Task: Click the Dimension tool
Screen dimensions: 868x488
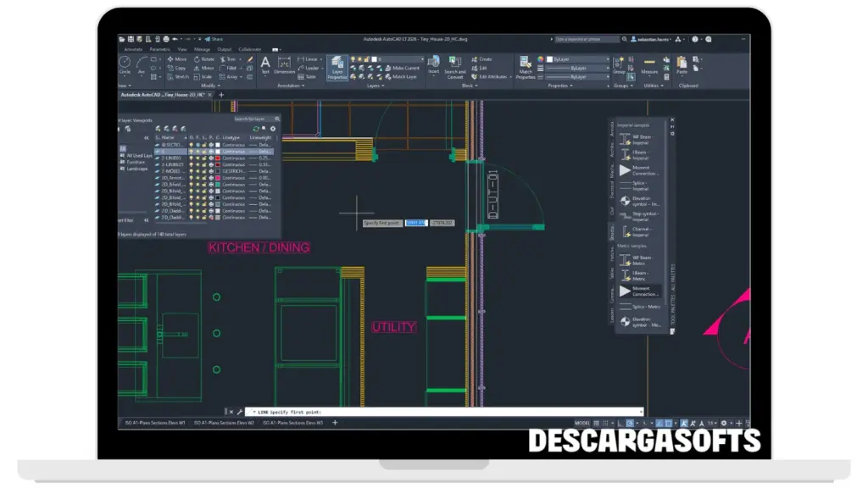Action: click(x=284, y=65)
